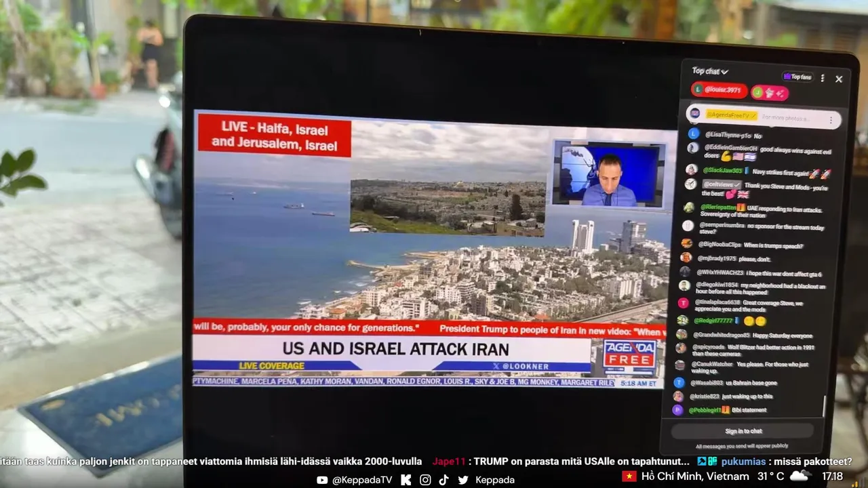Click the host picture-in-picture camera feed
The width and height of the screenshot is (868, 488).
pyautogui.click(x=608, y=174)
